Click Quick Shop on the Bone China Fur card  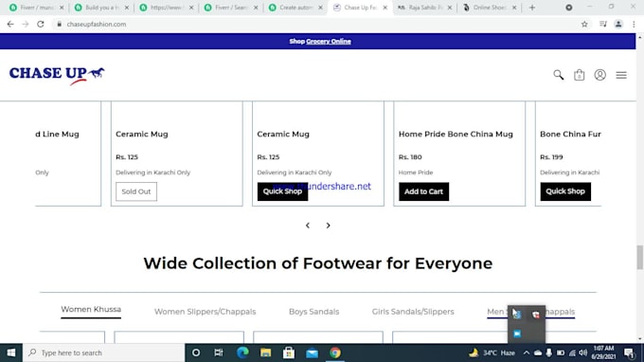pos(565,191)
